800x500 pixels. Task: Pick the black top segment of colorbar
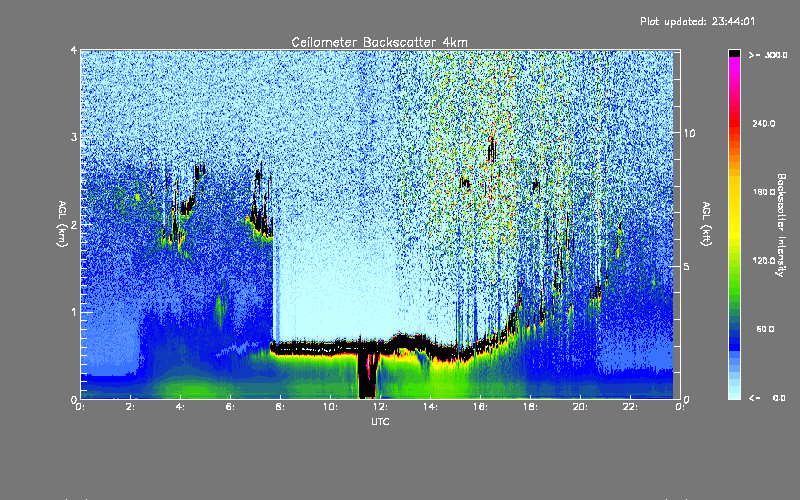coord(734,53)
